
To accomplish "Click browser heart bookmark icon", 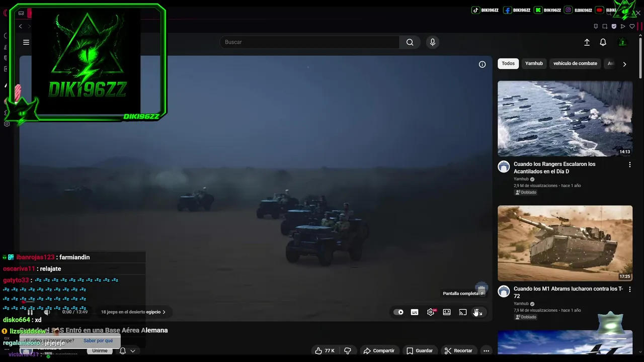I will coord(632,26).
